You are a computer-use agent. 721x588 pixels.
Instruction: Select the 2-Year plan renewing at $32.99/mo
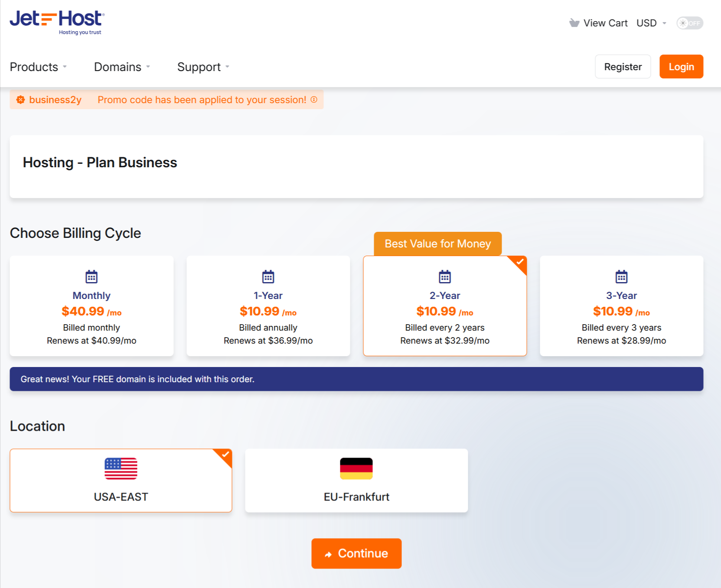[x=445, y=306]
